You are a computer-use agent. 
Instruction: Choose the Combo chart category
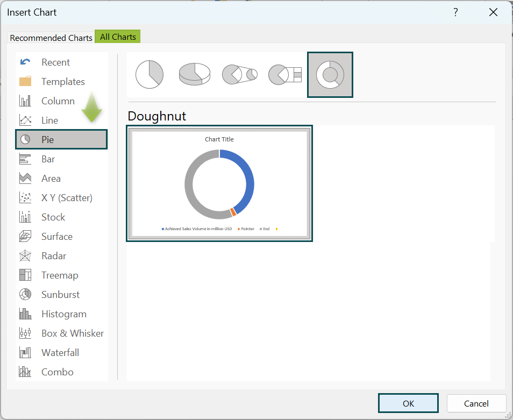pyautogui.click(x=57, y=372)
